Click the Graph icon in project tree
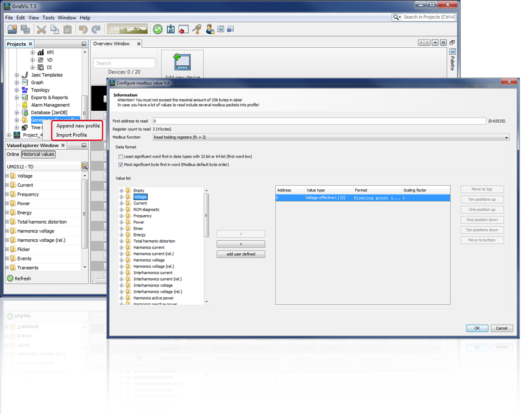The image size is (532, 414). click(24, 82)
